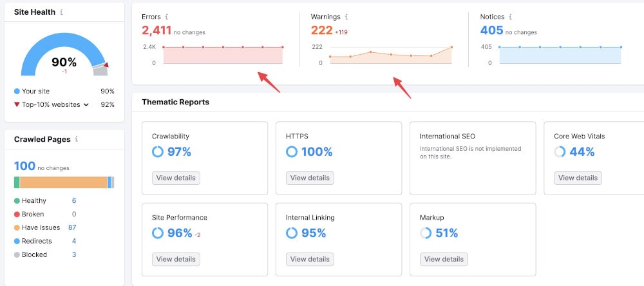
Task: Click the Redirects label
Action: [x=37, y=241]
